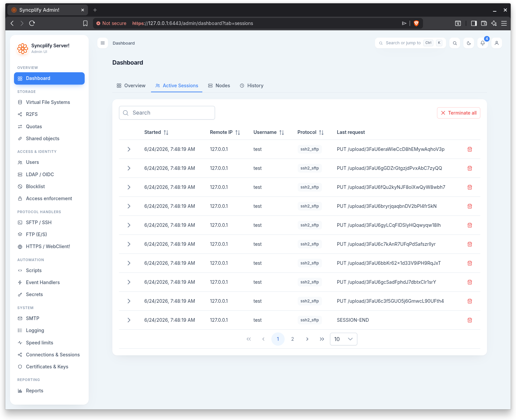Expand row for 3FaU6gGDZrGtgzjdPvxAbC7zyQQ session
Screen dimensions: 516x420
pyautogui.click(x=129, y=168)
